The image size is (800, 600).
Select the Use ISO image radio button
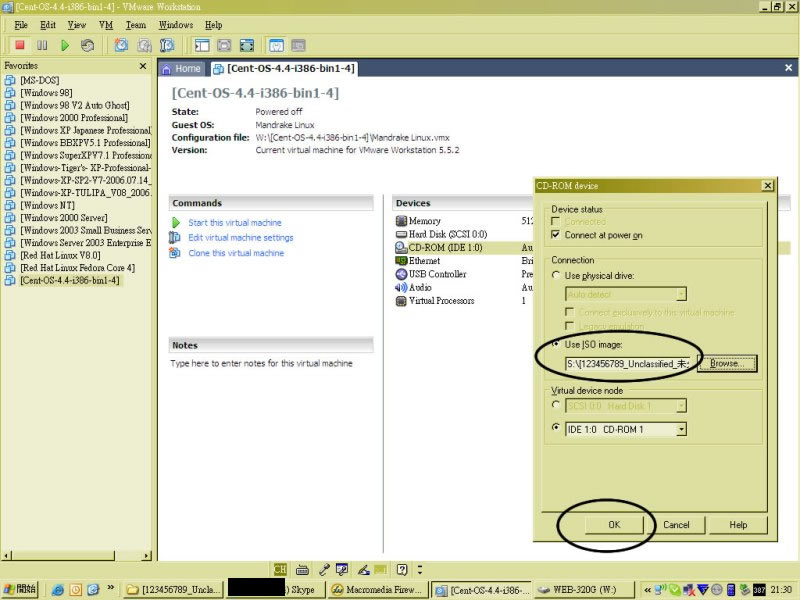coord(556,344)
